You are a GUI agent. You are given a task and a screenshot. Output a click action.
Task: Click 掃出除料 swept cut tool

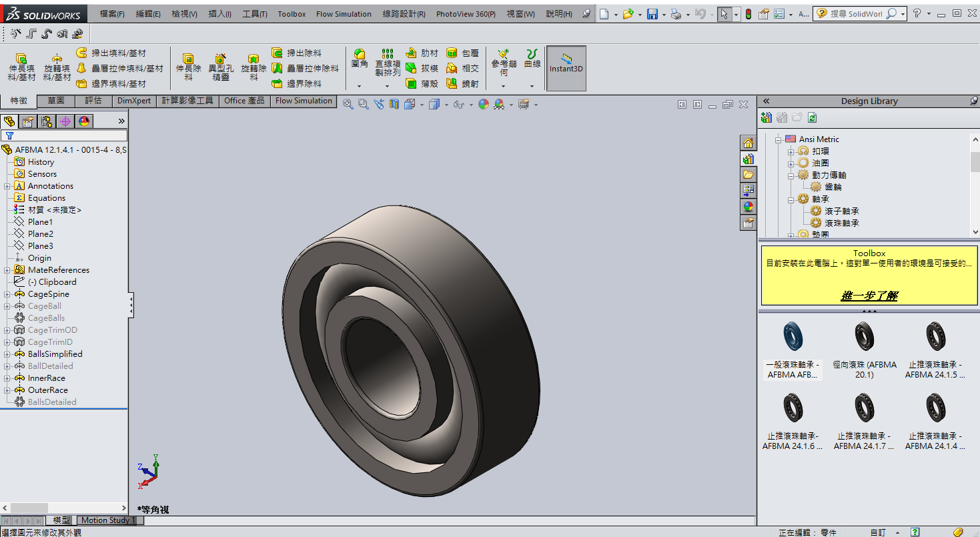tap(297, 53)
